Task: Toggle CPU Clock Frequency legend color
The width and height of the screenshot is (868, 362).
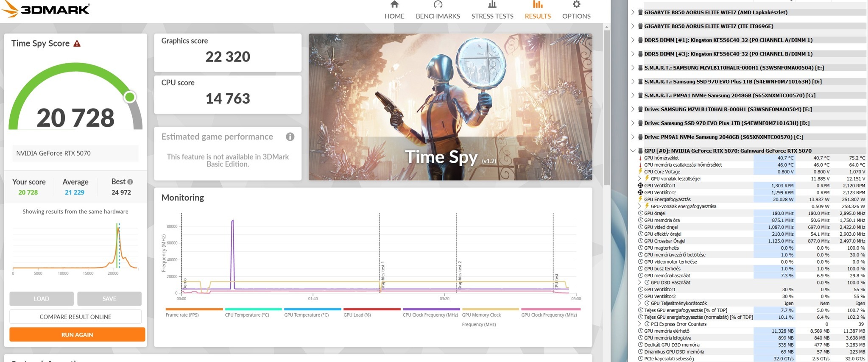Action: pyautogui.click(x=431, y=309)
